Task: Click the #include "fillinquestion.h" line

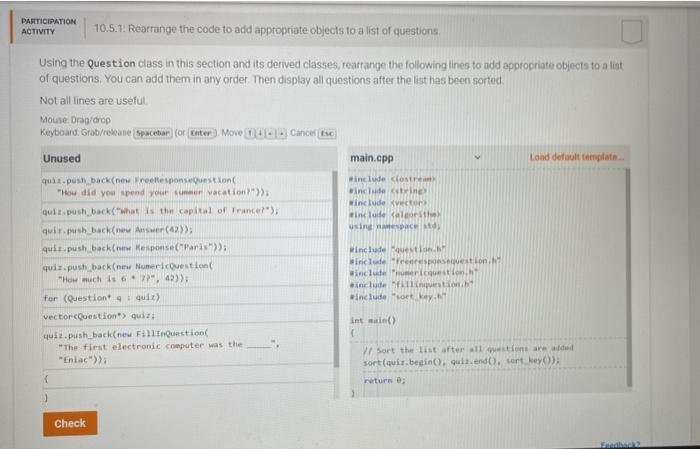Action: [x=412, y=284]
